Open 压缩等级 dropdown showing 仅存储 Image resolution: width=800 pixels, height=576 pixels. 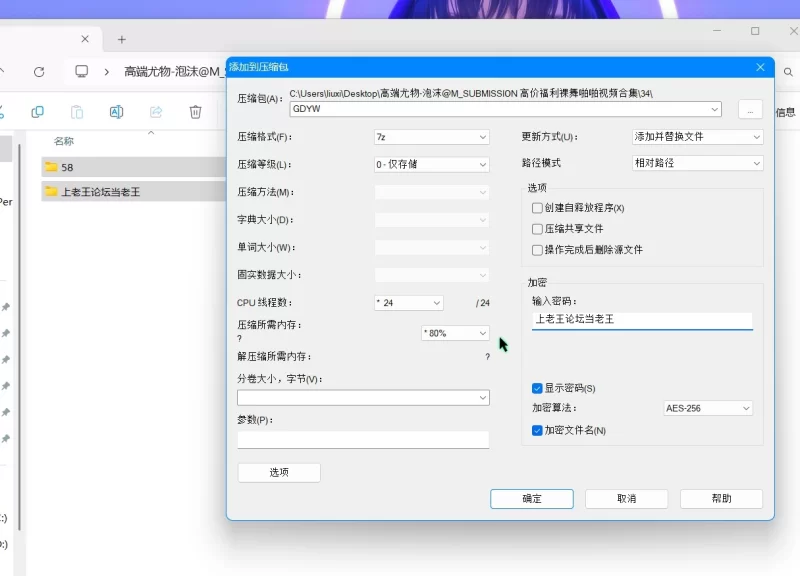[432, 164]
